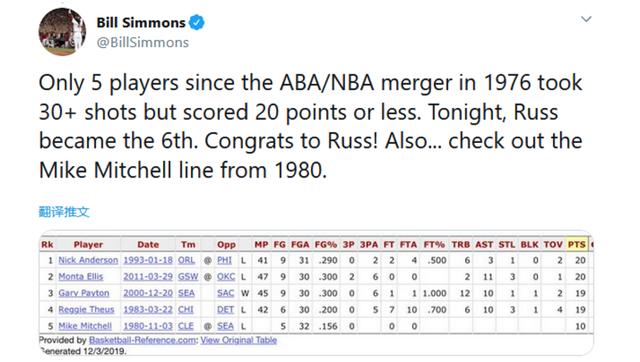Viewport: 640px width, 362px height.
Task: Open Basketball-Reference.com source link
Action: coord(143,340)
